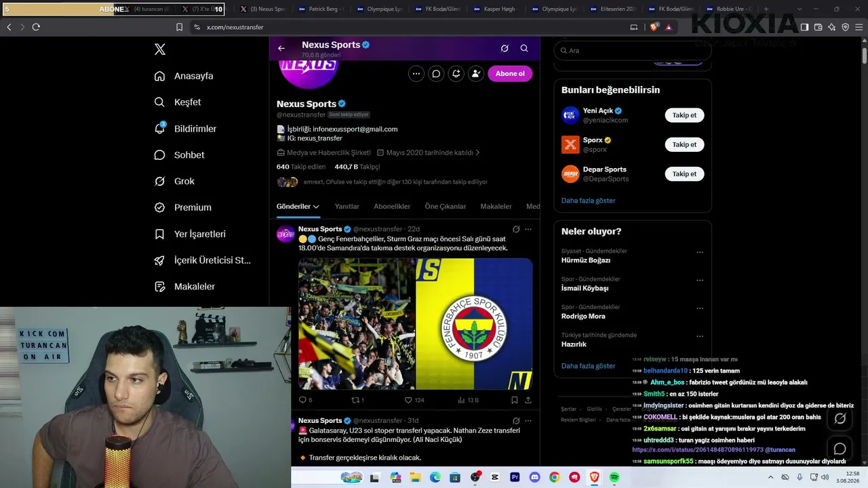Viewport: 868px width, 488px height.
Task: Follow Depar Sports with Takip et
Action: tap(684, 174)
